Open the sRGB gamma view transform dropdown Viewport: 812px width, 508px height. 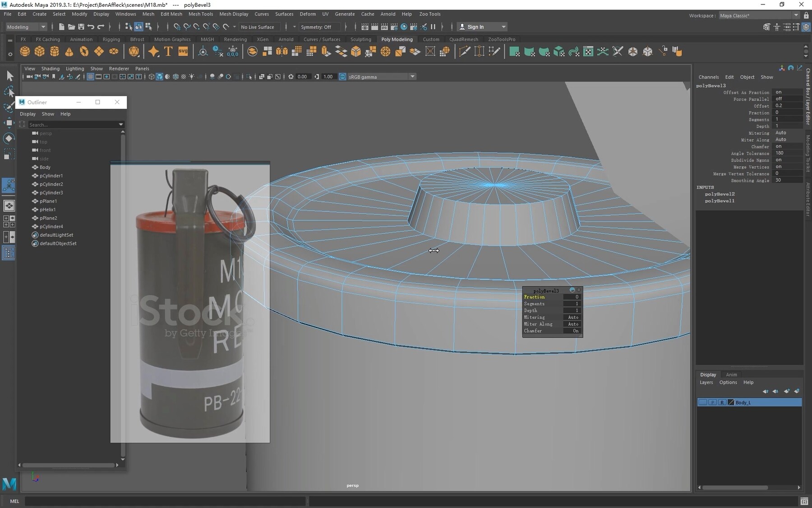click(x=382, y=77)
